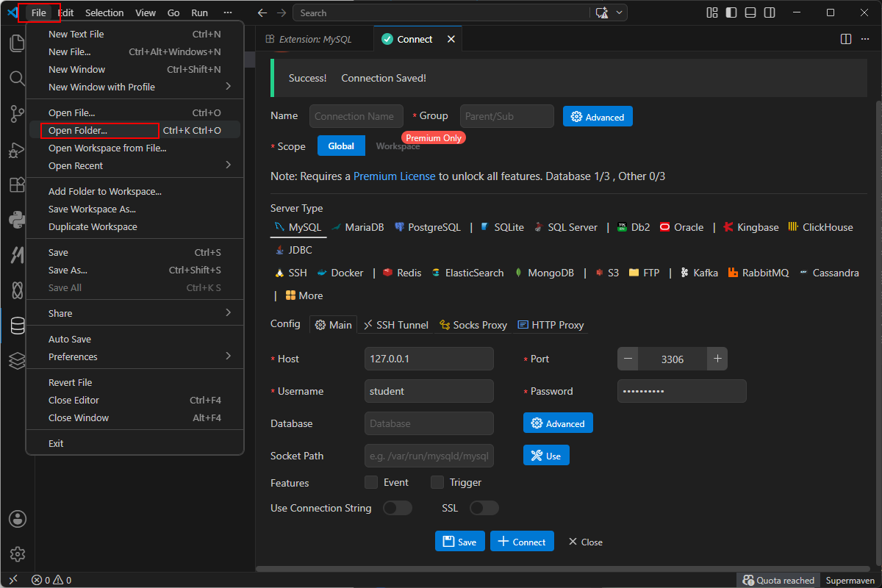882x588 pixels.
Task: Switch to Extension: MySQL editor tab
Action: (x=314, y=39)
